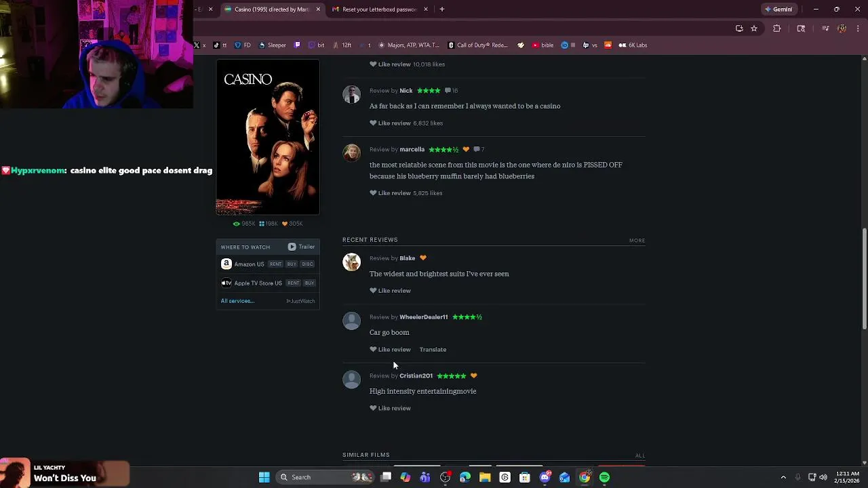Open comments on Nick's review
Image resolution: width=868 pixels, height=488 pixels.
pyautogui.click(x=451, y=91)
